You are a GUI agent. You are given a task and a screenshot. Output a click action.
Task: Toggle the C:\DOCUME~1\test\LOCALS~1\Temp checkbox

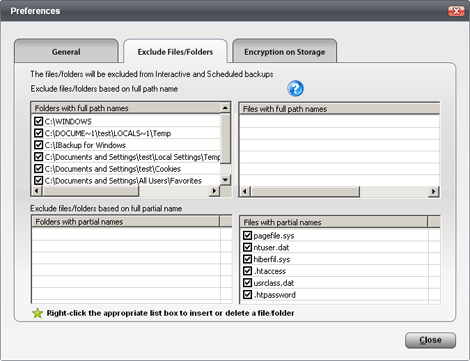tap(39, 133)
